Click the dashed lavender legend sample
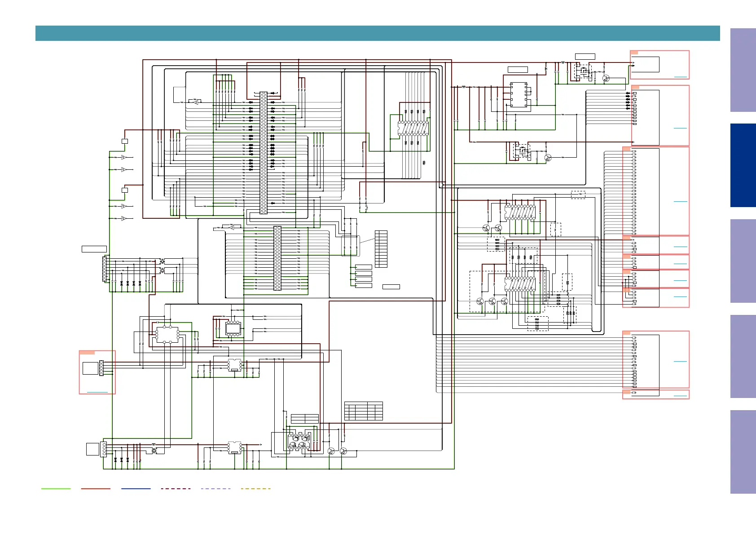The image size is (756, 535). [x=216, y=489]
